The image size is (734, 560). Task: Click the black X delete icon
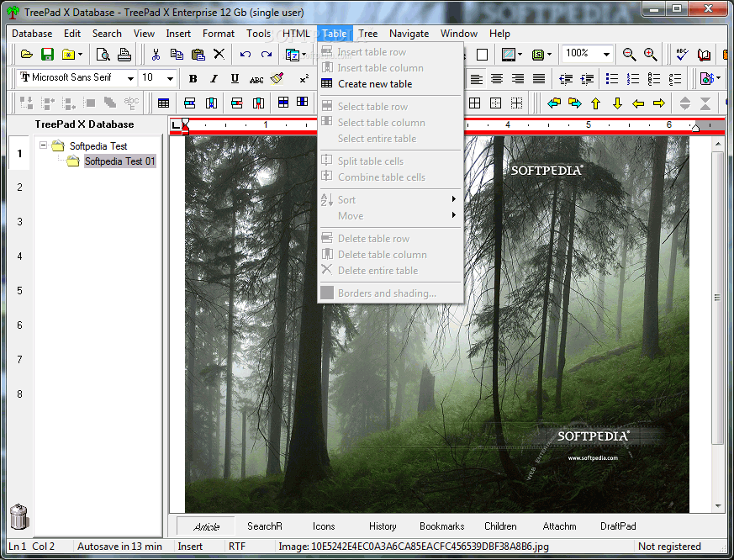click(219, 54)
